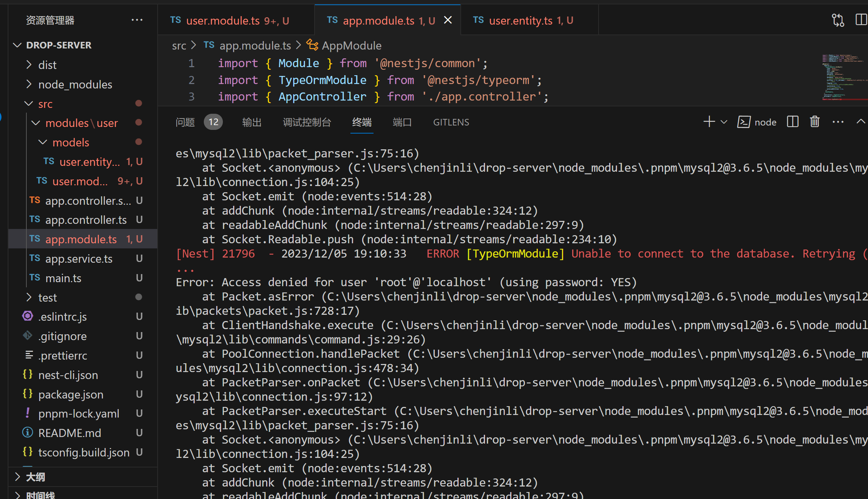Click the ESLint icon beside .eslintrc.js
868x499 pixels.
pyautogui.click(x=27, y=316)
